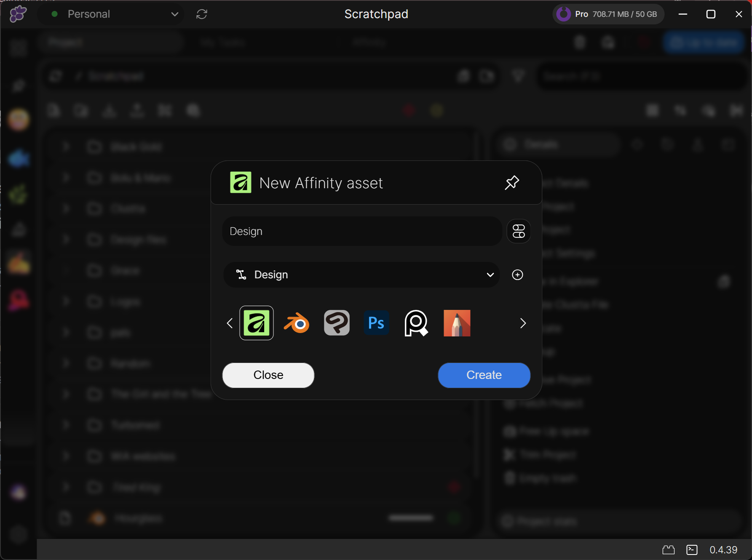752x560 pixels.
Task: Select the Affinity app icon in carousel
Action: [257, 323]
